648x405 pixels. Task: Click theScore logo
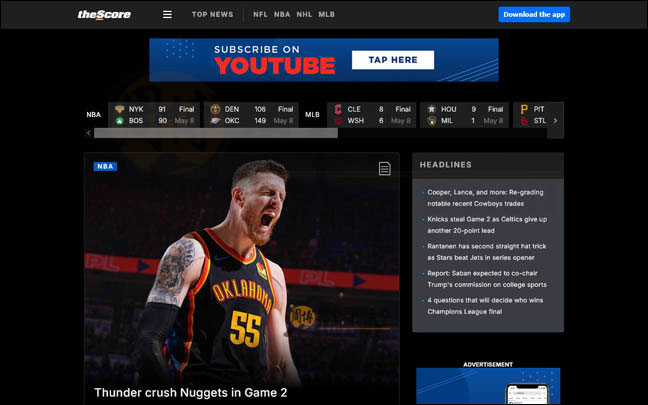pyautogui.click(x=104, y=14)
